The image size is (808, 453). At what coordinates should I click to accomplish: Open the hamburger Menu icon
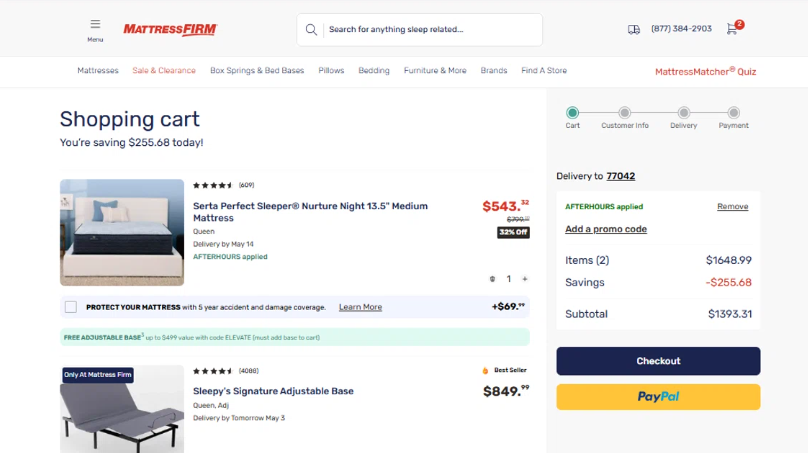click(x=95, y=24)
